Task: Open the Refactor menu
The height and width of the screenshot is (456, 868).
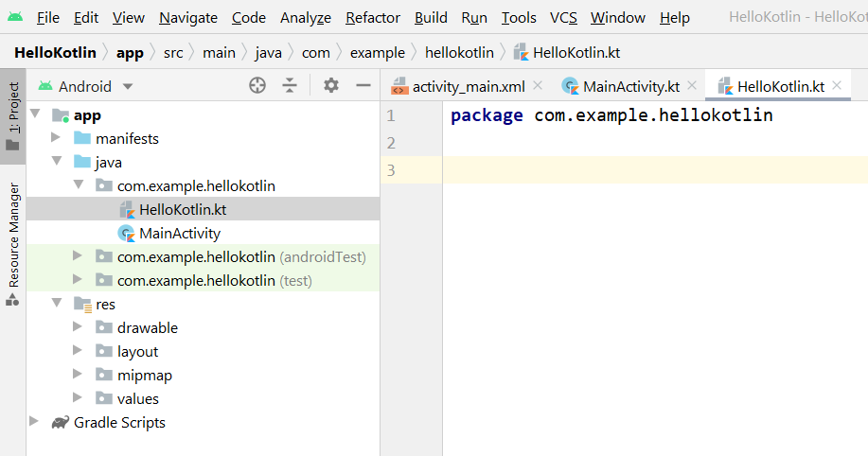Action: [x=372, y=17]
